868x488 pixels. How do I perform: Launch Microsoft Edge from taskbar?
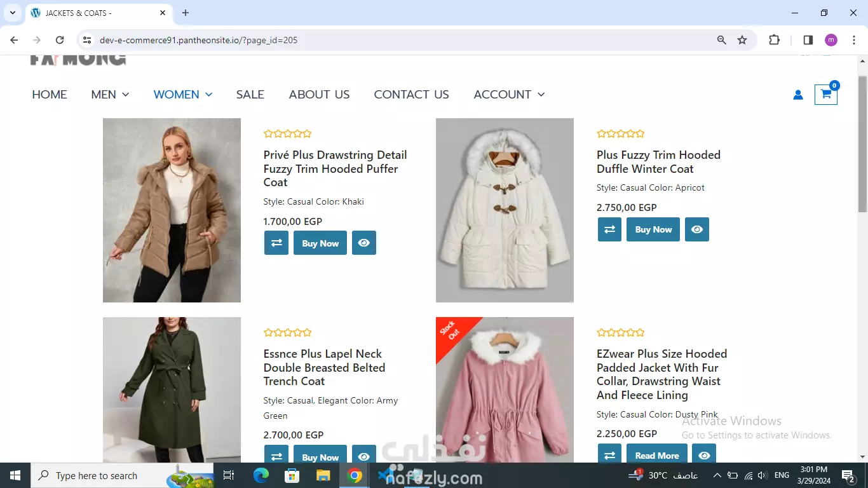click(x=261, y=475)
